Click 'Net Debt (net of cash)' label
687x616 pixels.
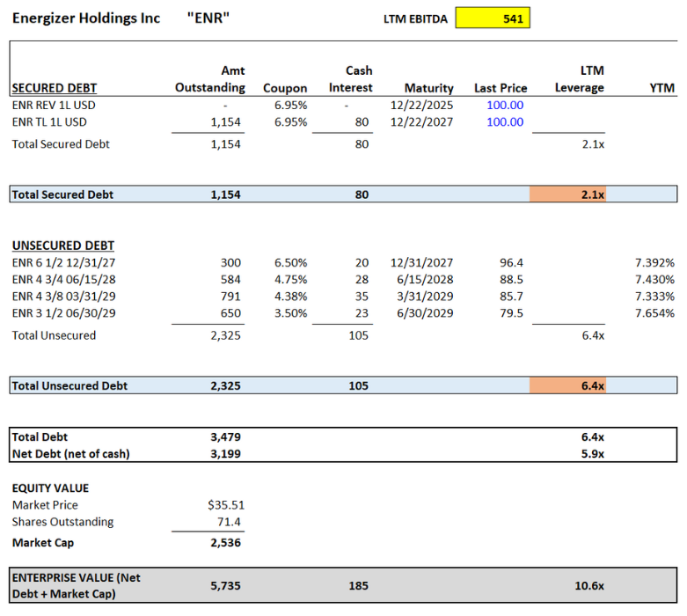[70, 454]
